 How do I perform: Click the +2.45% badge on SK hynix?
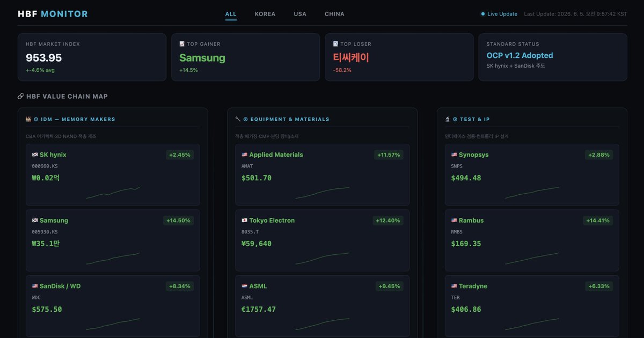180,155
